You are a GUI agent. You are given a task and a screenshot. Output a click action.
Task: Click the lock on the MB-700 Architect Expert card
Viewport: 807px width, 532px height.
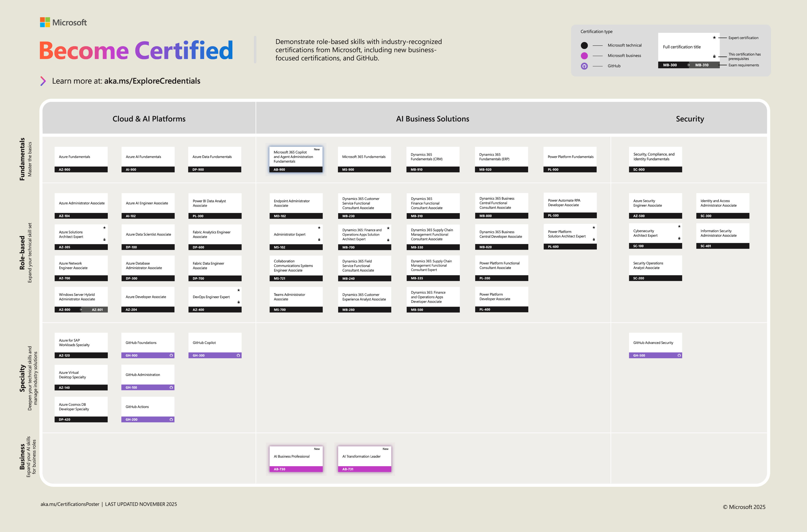[388, 240]
